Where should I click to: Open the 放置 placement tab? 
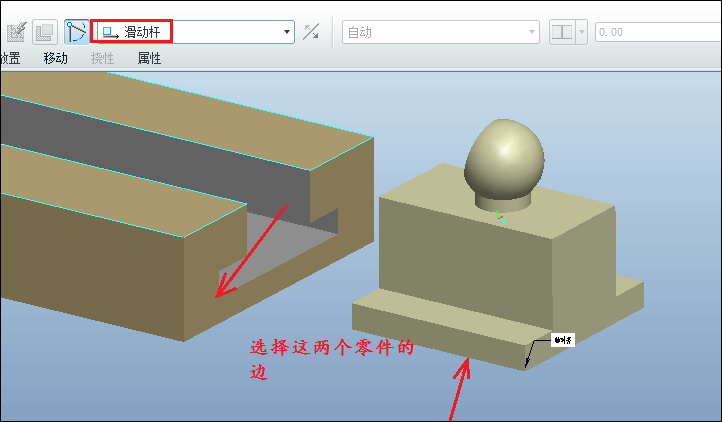pyautogui.click(x=10, y=59)
